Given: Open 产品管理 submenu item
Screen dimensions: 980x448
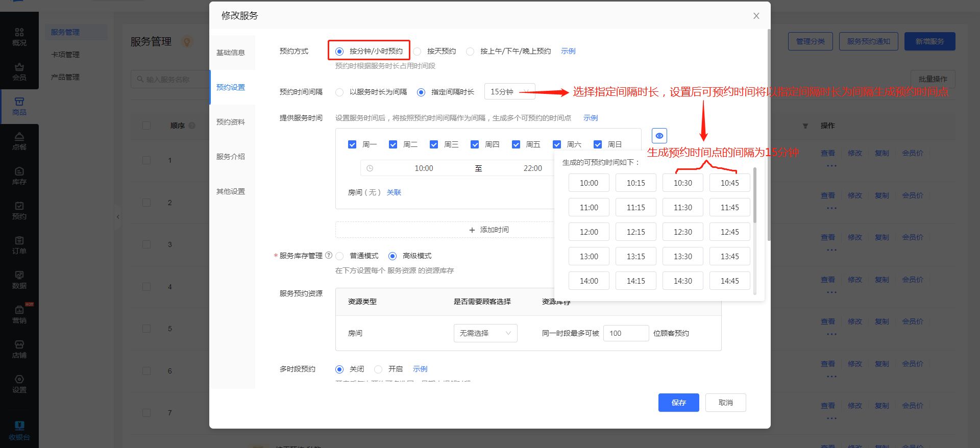Looking at the screenshot, I should (65, 77).
